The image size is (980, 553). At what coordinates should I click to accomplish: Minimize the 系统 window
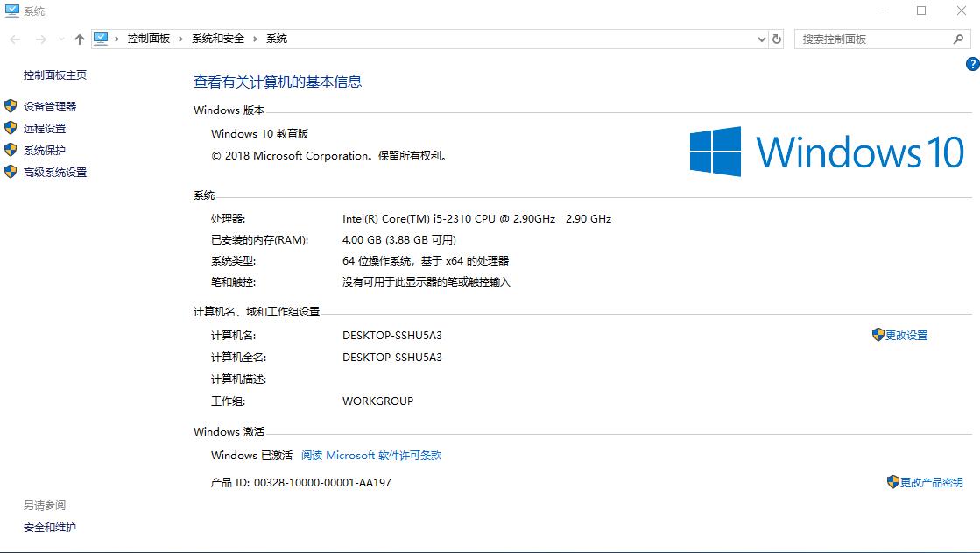(x=882, y=11)
